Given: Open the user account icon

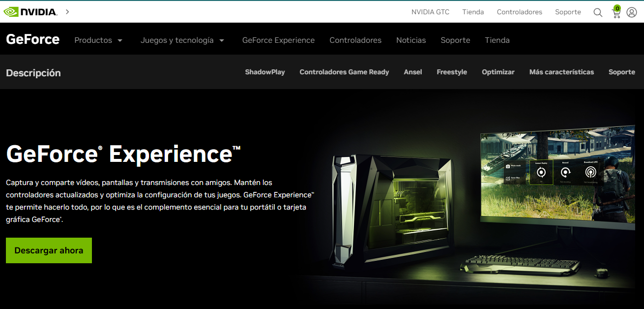Looking at the screenshot, I should click(632, 12).
